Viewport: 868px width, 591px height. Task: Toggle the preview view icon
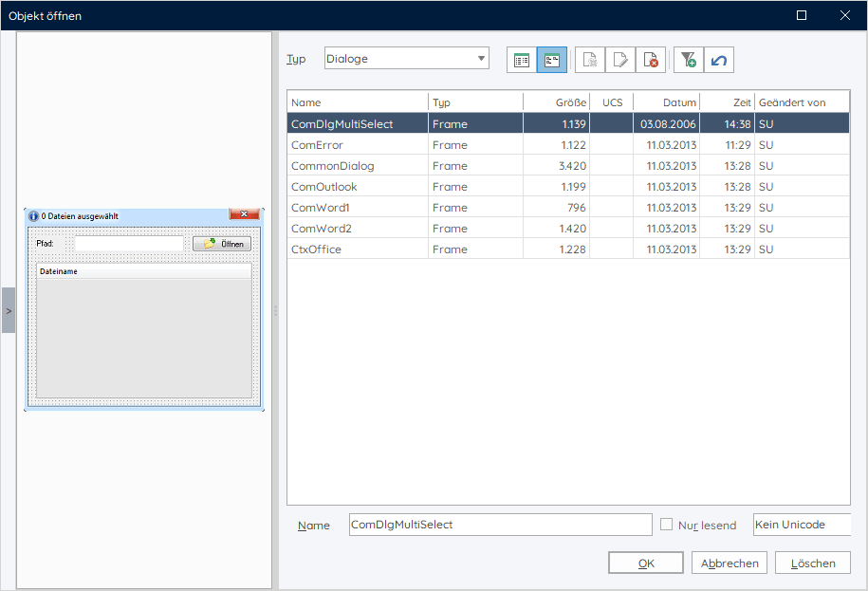552,60
